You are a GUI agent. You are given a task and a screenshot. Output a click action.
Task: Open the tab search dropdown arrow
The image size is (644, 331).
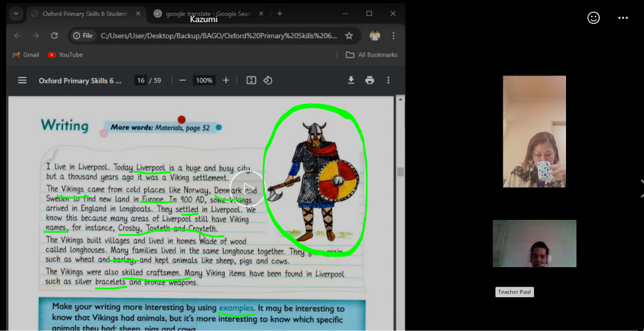click(x=15, y=14)
